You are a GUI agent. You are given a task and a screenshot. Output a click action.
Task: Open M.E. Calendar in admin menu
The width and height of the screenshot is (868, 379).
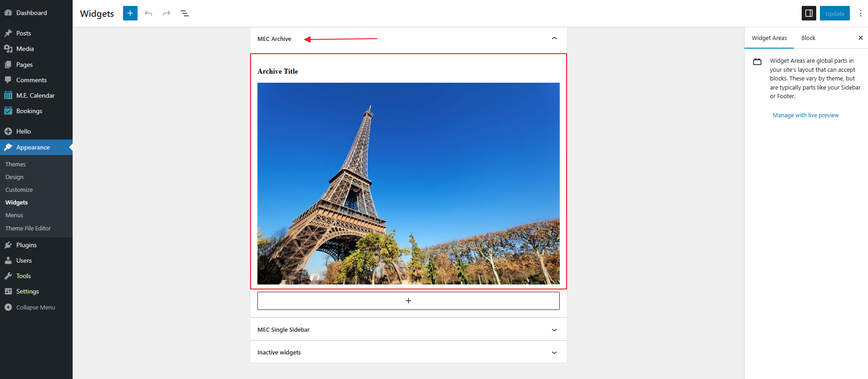point(35,95)
